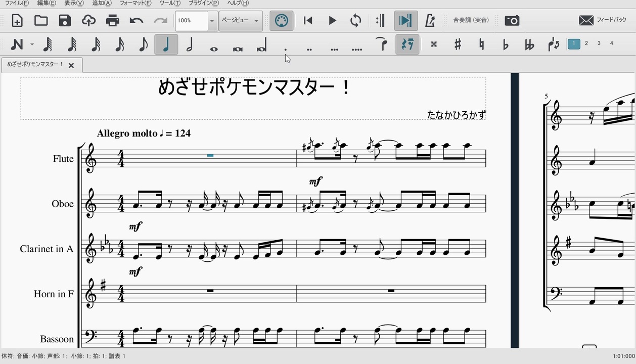
Task: Select the eighth note duration
Action: [x=143, y=44]
